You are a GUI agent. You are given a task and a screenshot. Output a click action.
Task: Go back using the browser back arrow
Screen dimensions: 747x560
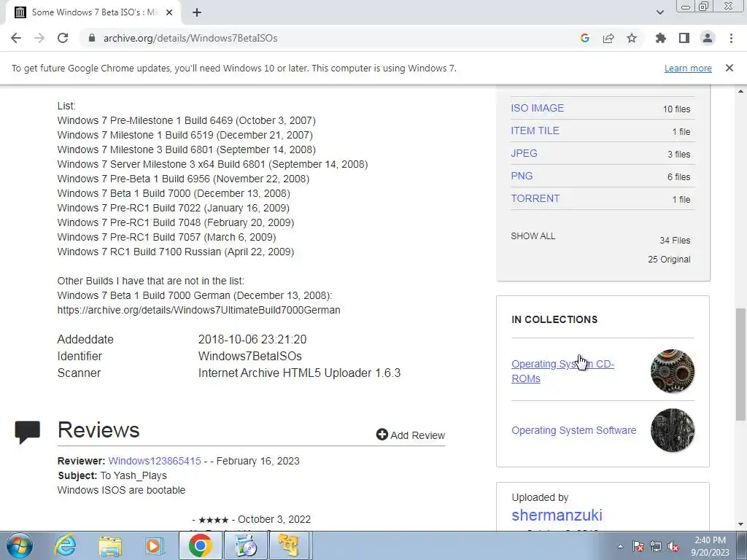pos(16,38)
